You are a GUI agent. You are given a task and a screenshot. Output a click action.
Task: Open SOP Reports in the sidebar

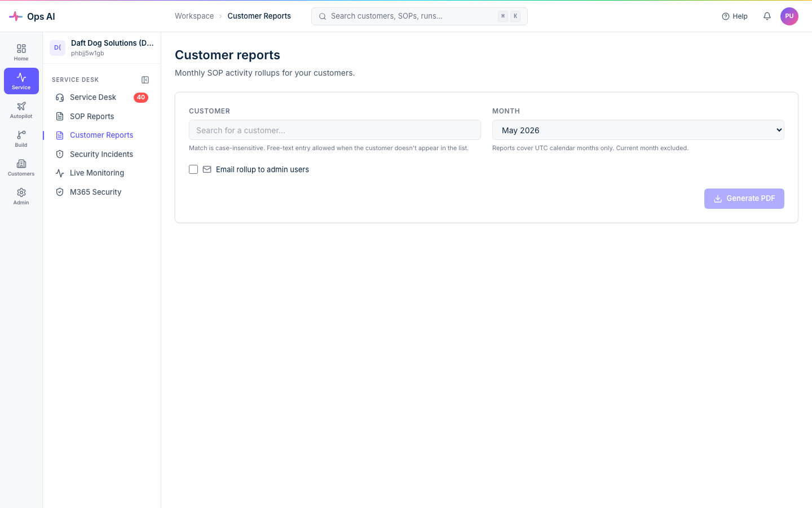click(x=101, y=116)
